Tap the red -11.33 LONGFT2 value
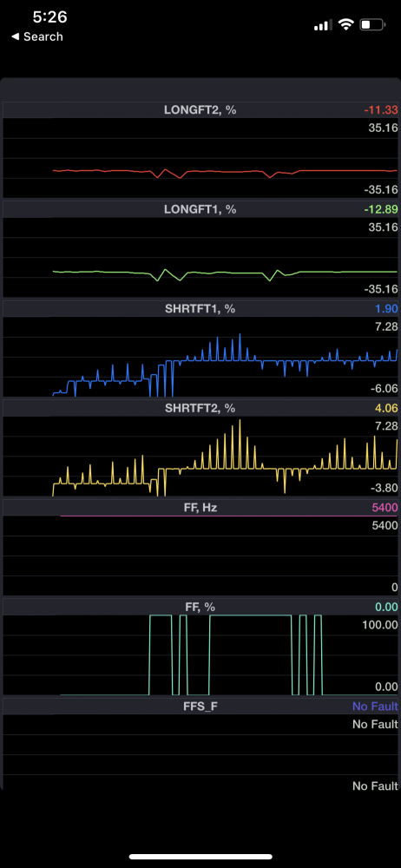Viewport: 401px width, 868px height. [x=380, y=110]
